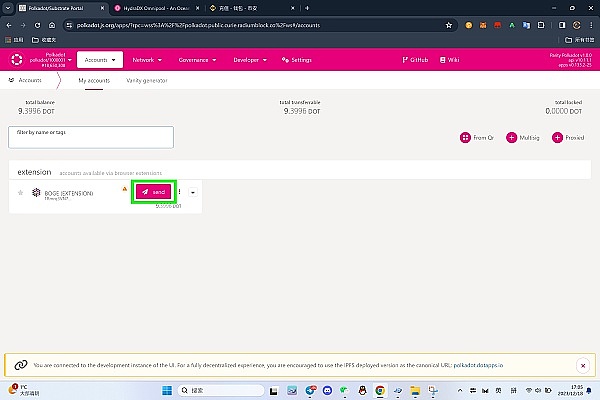
Task: Expand the Network menu
Action: pos(147,60)
